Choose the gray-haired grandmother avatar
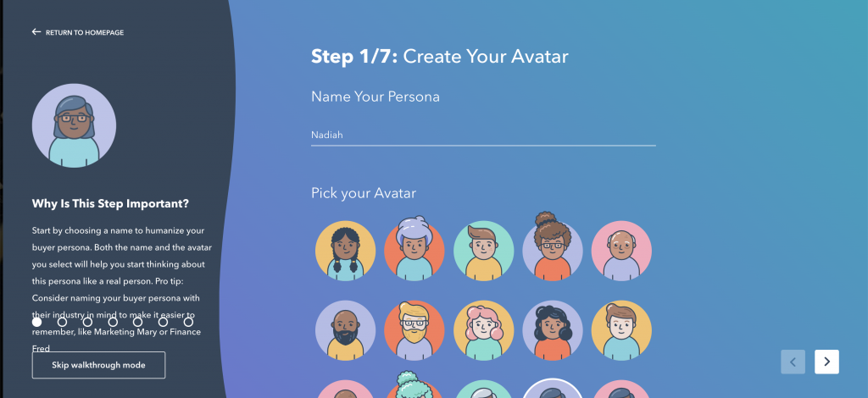This screenshot has width=868, height=398. [x=414, y=248]
